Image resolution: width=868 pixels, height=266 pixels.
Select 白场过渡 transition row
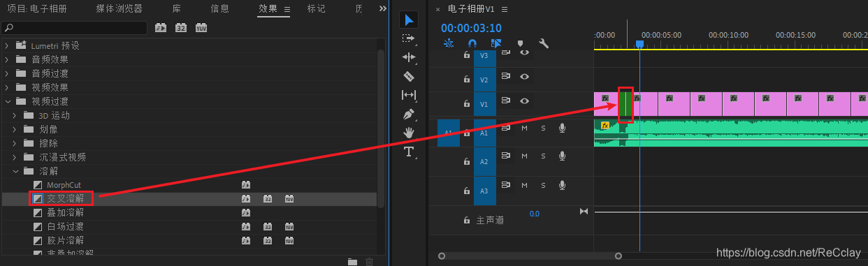189,226
